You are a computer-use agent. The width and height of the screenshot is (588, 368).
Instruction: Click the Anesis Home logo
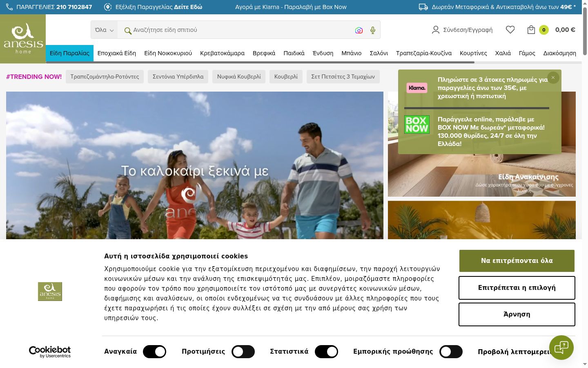pos(23,38)
